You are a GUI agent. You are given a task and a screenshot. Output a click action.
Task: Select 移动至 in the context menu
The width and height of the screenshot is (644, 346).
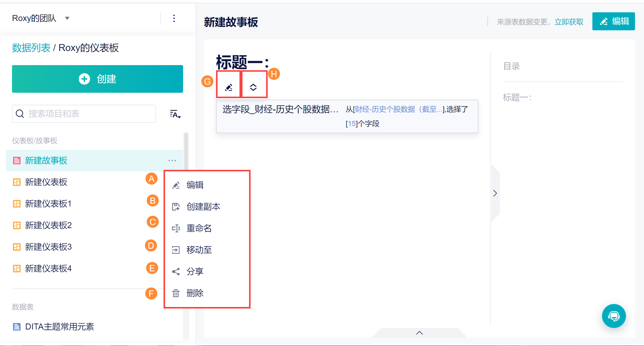[199, 250]
